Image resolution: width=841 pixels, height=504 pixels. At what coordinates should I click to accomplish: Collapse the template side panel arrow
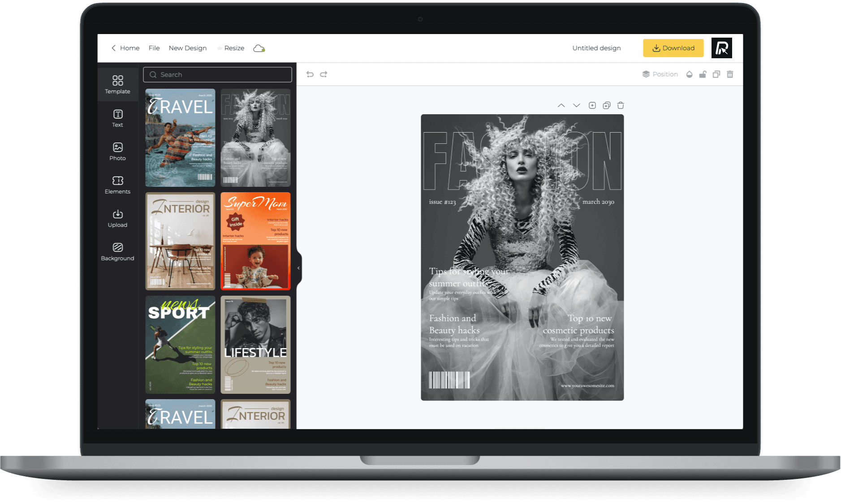click(299, 268)
